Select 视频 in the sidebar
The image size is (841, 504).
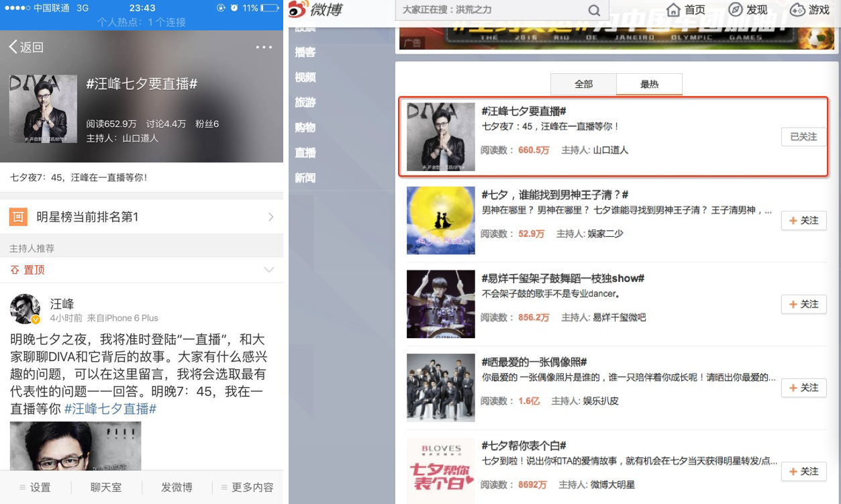[x=305, y=77]
